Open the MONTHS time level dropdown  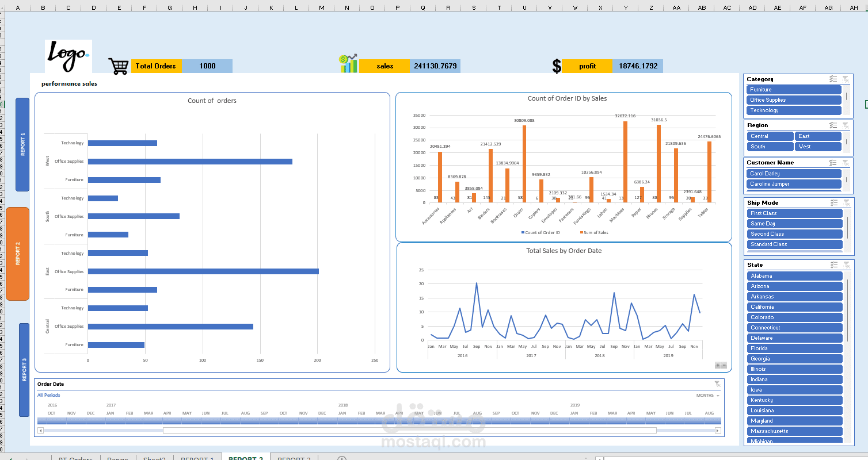tap(708, 396)
